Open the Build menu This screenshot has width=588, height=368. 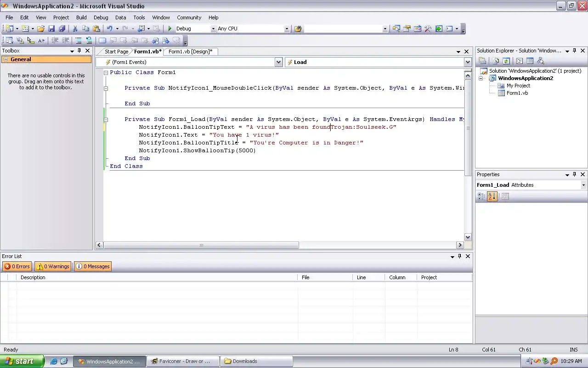click(81, 17)
